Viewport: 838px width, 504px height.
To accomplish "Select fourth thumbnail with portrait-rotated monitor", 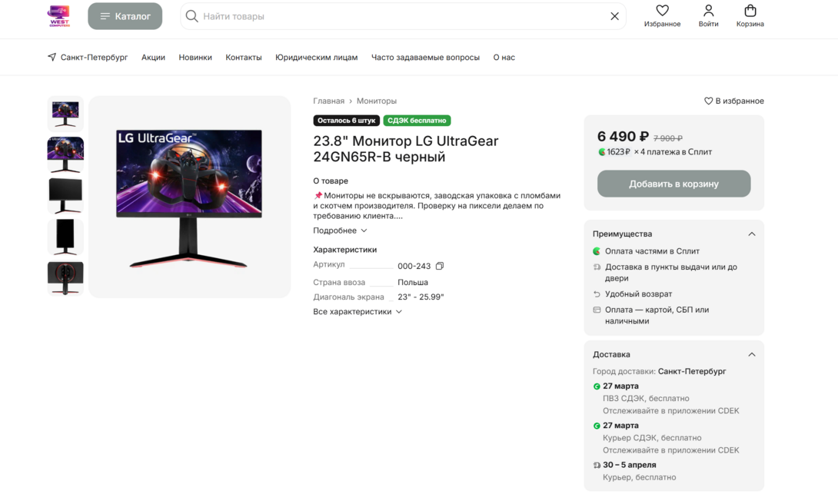I will tap(65, 237).
